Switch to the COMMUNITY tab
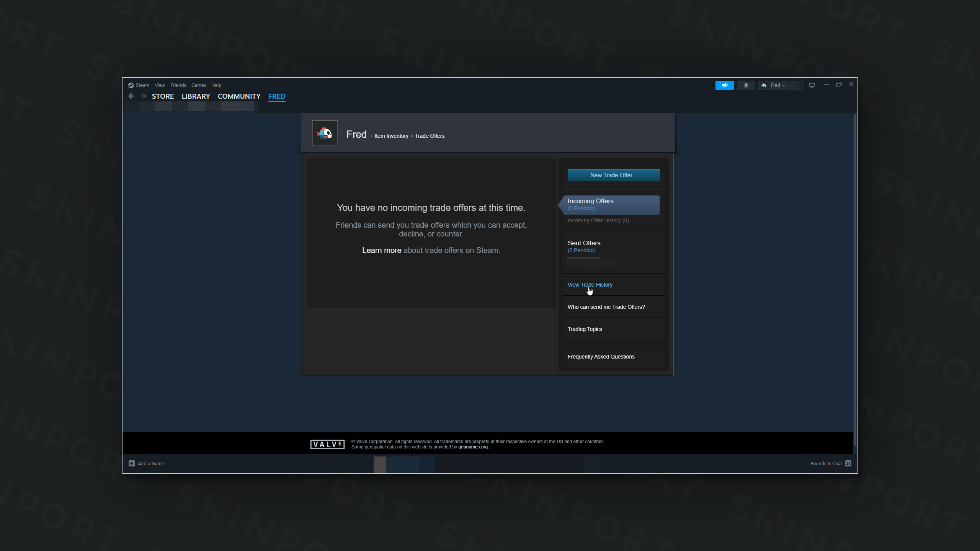 pos(239,96)
